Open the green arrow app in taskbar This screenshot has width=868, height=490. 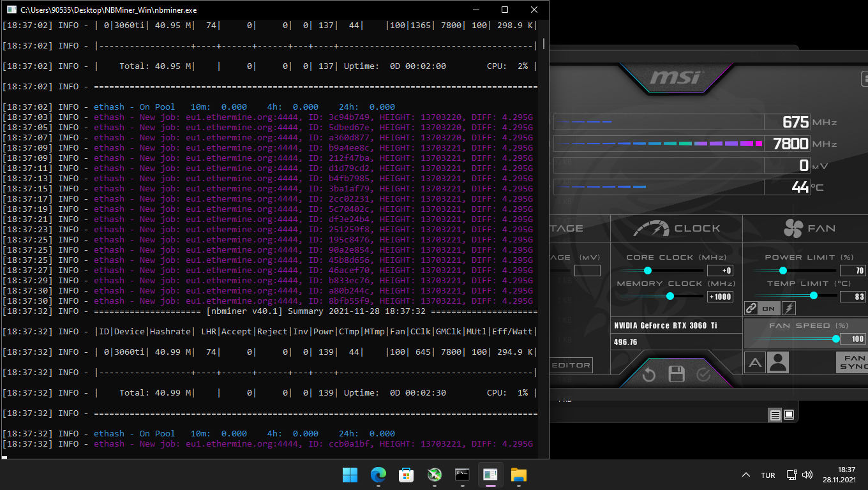435,475
